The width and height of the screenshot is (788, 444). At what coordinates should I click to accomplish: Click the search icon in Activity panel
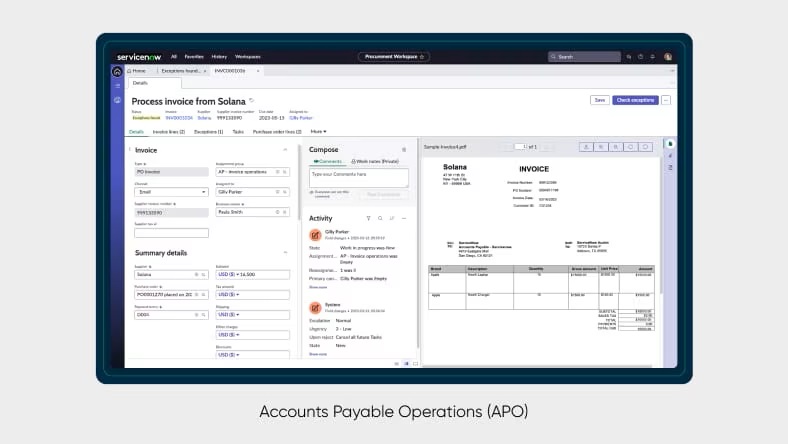coord(380,218)
